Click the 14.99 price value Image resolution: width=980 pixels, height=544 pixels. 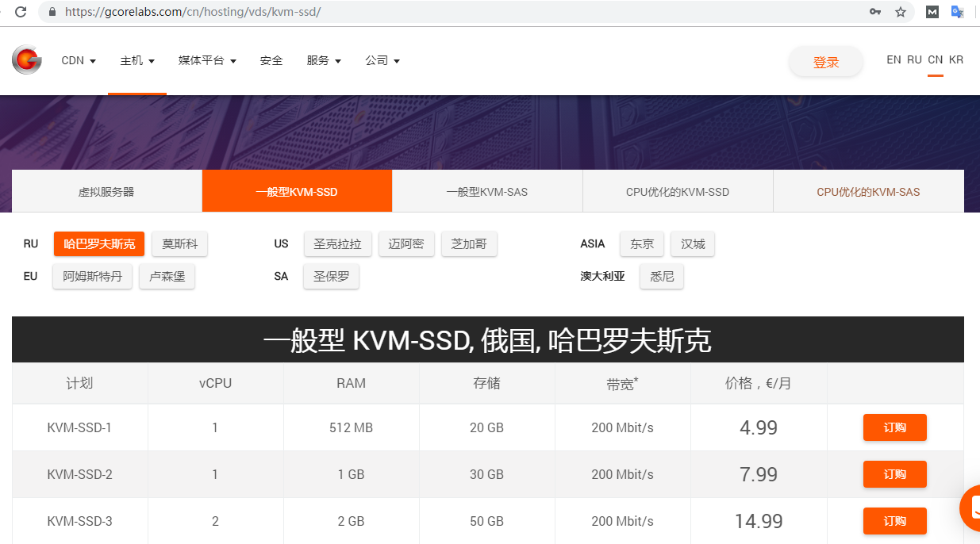759,521
